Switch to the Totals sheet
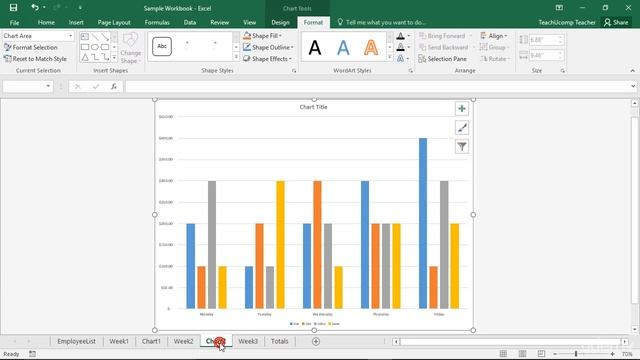Screen dimensions: 640x360 tap(280, 341)
